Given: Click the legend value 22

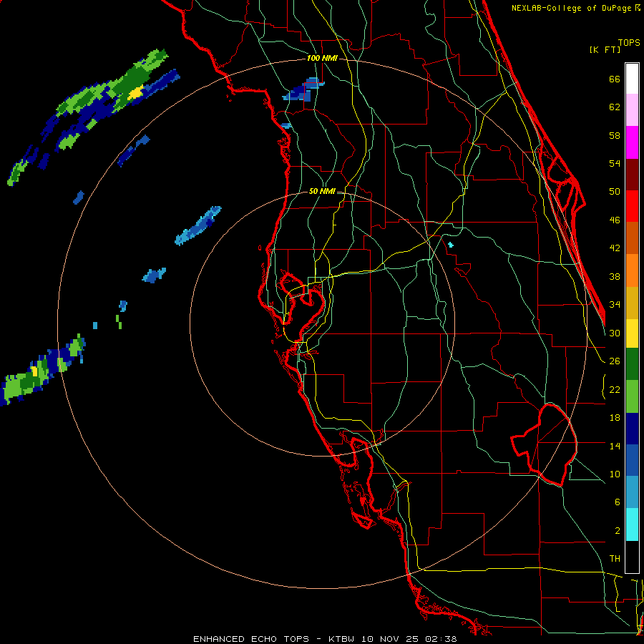Looking at the screenshot, I should pyautogui.click(x=615, y=389).
